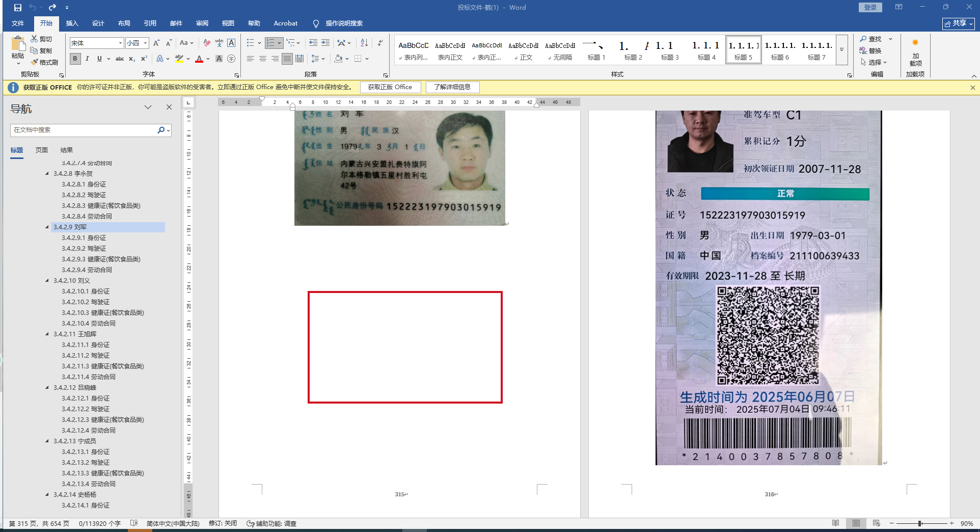Click the 在文档中搜索 search field
Screen dimensions: 980x532
click(x=84, y=130)
